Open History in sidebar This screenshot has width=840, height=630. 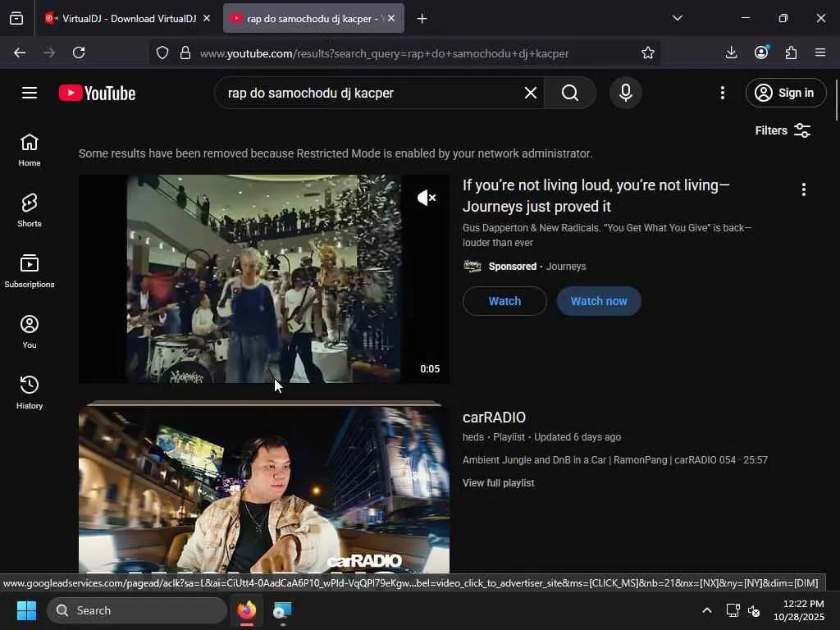tap(30, 393)
